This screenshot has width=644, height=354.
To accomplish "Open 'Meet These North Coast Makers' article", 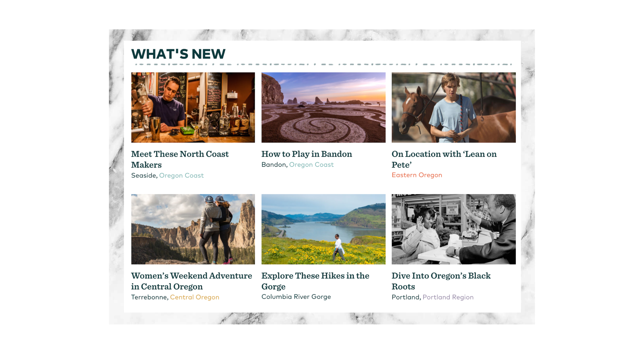I will [x=180, y=159].
